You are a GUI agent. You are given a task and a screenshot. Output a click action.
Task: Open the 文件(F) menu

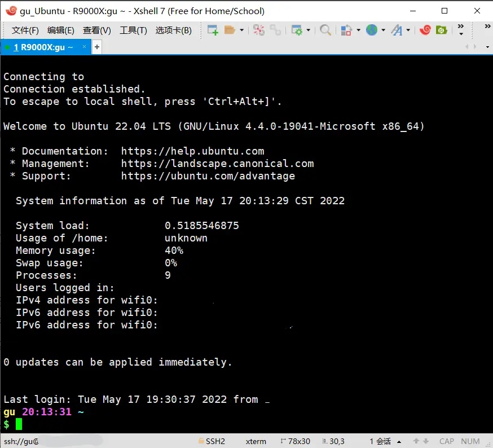(x=25, y=30)
